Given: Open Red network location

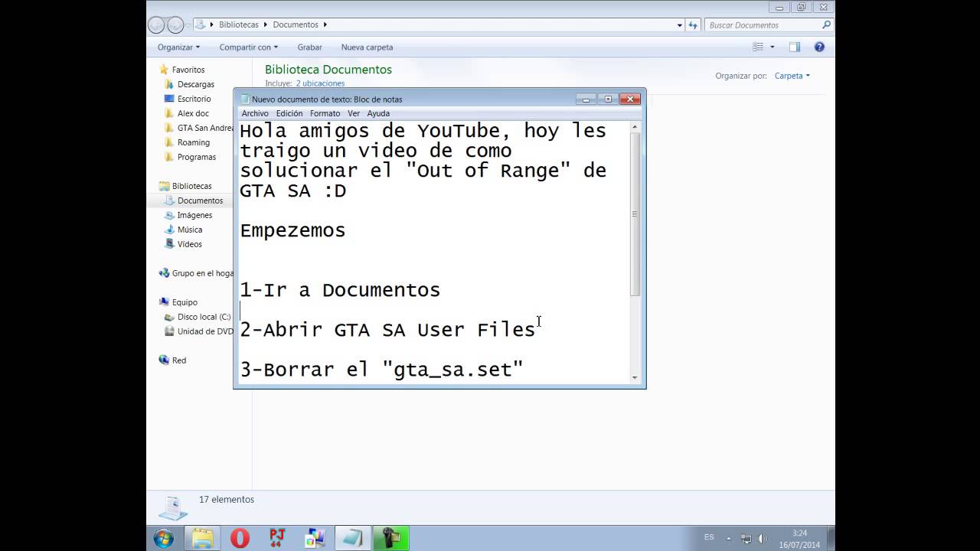Looking at the screenshot, I should pos(179,360).
